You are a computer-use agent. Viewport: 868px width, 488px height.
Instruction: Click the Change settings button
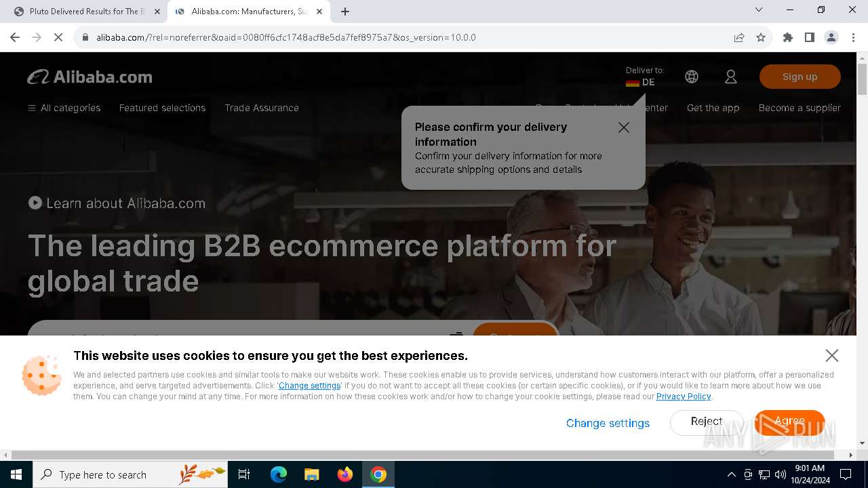608,423
